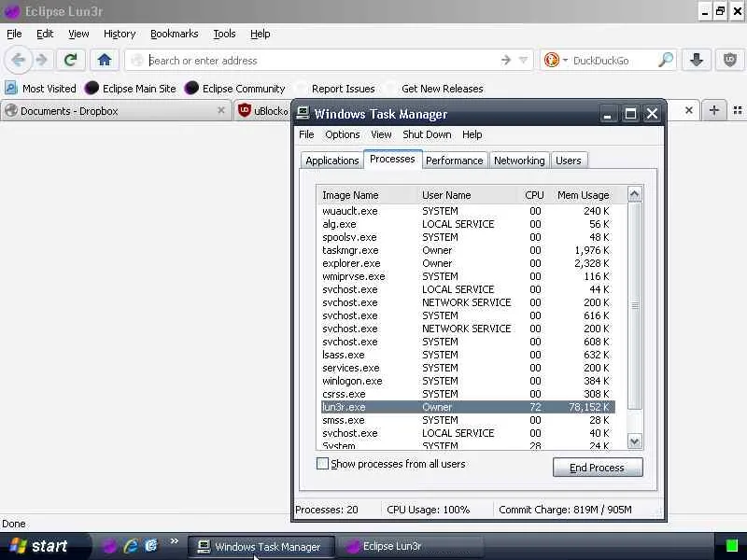
Task: Click the process list scrollbar thumb
Action: coord(634,305)
